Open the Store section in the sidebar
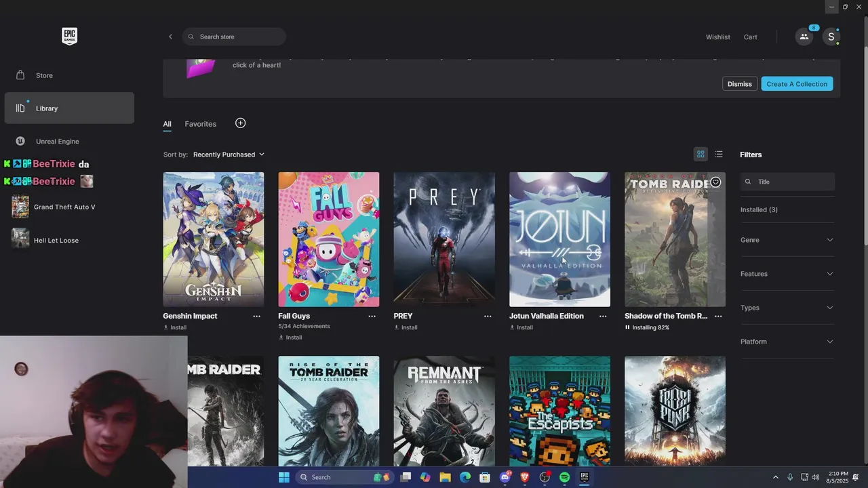 pos(69,75)
